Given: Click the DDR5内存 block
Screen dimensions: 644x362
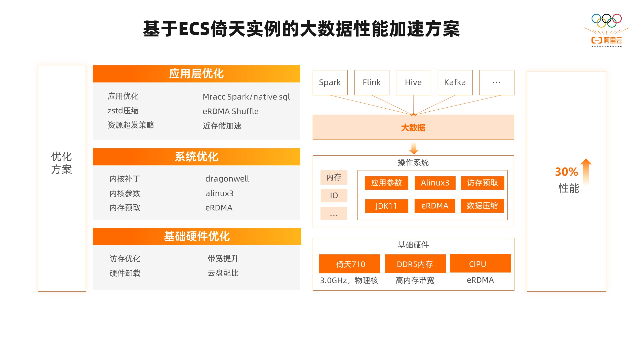Looking at the screenshot, I should [415, 264].
